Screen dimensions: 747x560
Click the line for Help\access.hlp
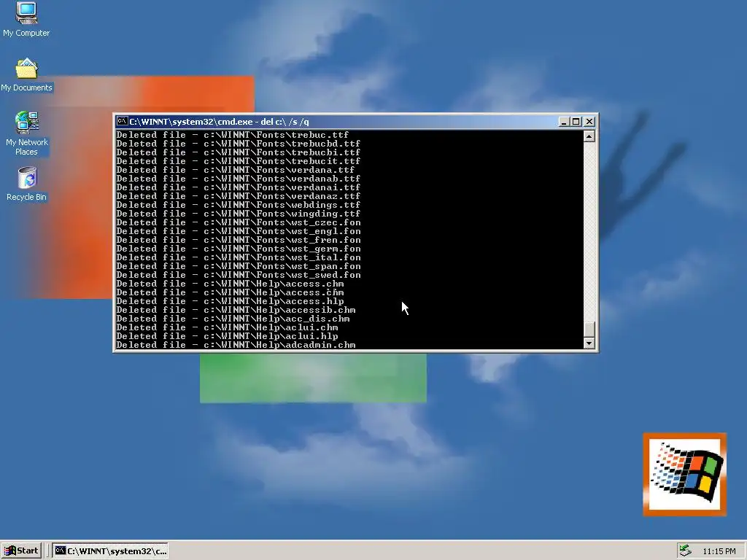pyautogui.click(x=230, y=301)
